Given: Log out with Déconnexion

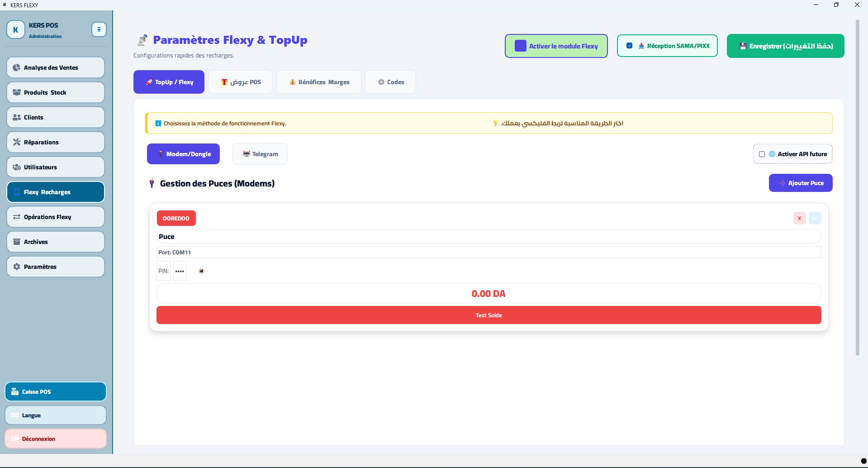Looking at the screenshot, I should pos(56,439).
